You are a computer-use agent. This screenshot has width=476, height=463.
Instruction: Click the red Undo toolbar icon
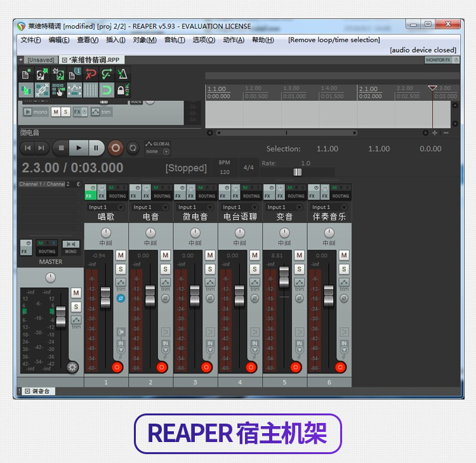pyautogui.click(x=91, y=74)
